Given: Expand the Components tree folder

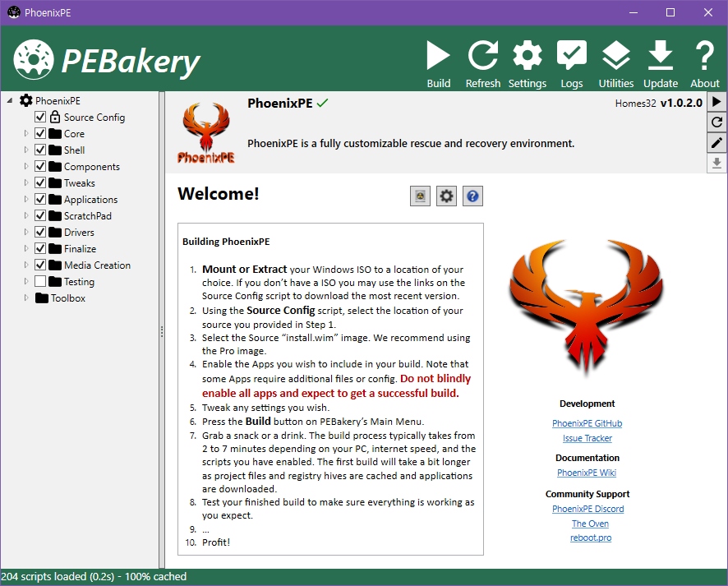Looking at the screenshot, I should (x=26, y=167).
